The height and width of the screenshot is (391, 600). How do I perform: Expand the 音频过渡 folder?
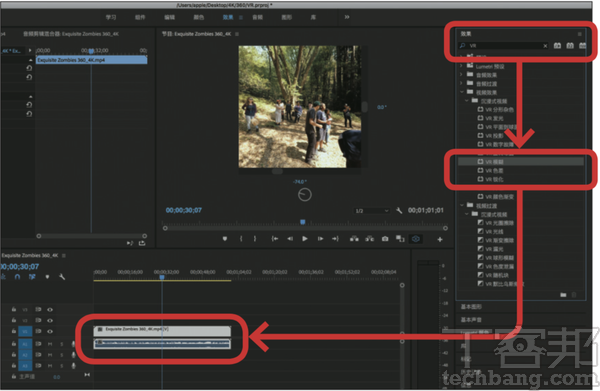tap(461, 83)
